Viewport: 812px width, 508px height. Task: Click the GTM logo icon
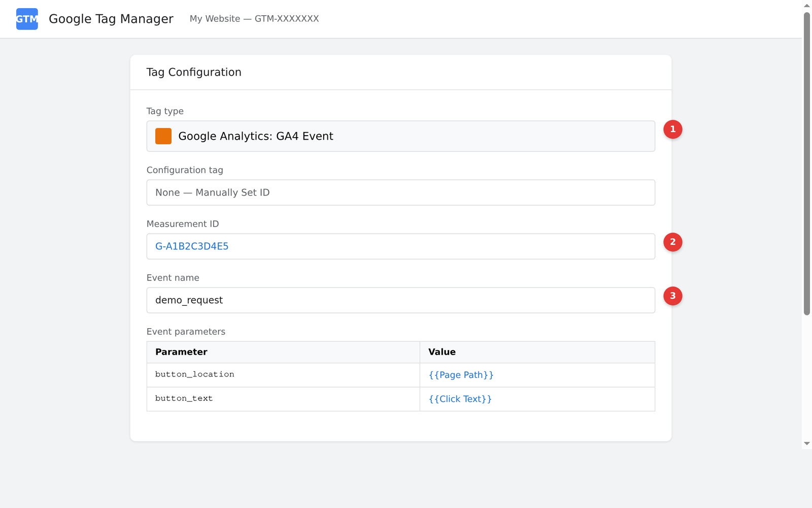tap(26, 19)
